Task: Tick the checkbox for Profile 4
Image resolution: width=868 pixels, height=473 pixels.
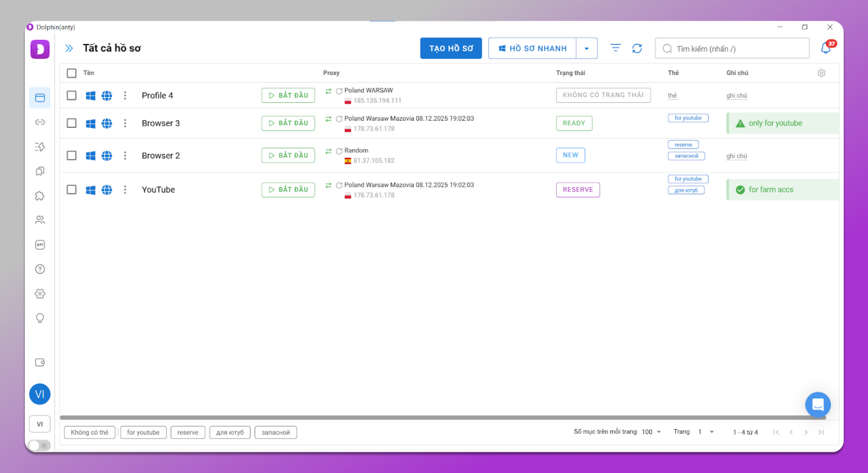Action: pos(72,95)
